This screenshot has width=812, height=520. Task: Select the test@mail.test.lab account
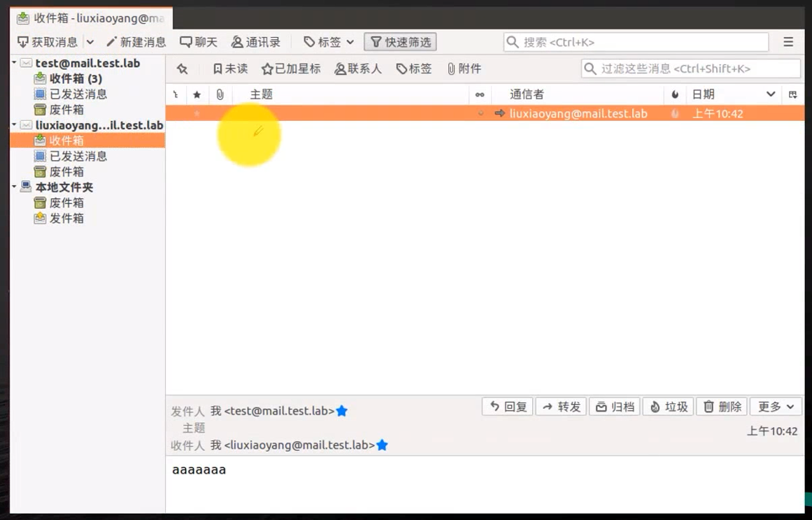[x=87, y=63]
